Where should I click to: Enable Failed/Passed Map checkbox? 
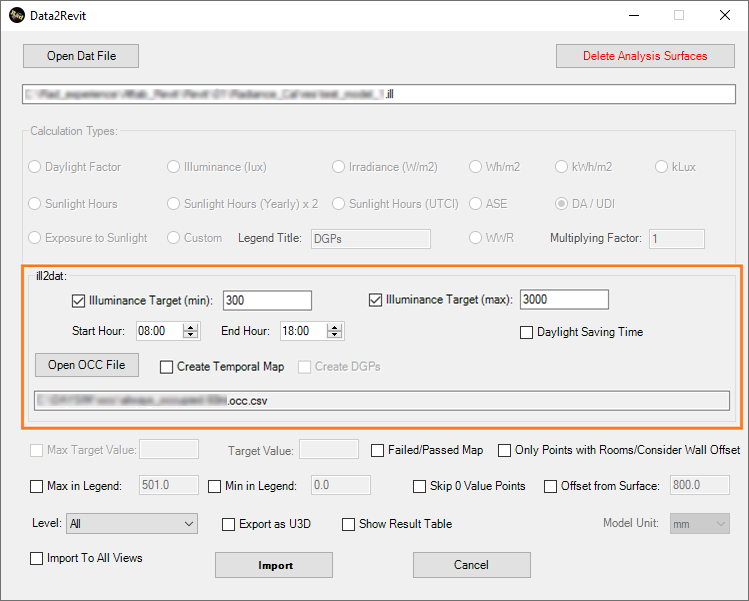(x=377, y=451)
